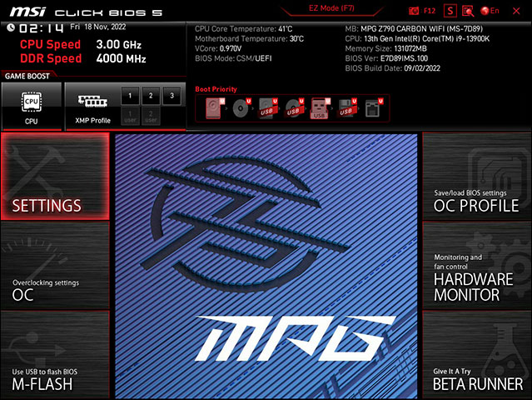Click the memory stick XMP Profile icon
Screen dimensions: 532x400
click(x=92, y=101)
